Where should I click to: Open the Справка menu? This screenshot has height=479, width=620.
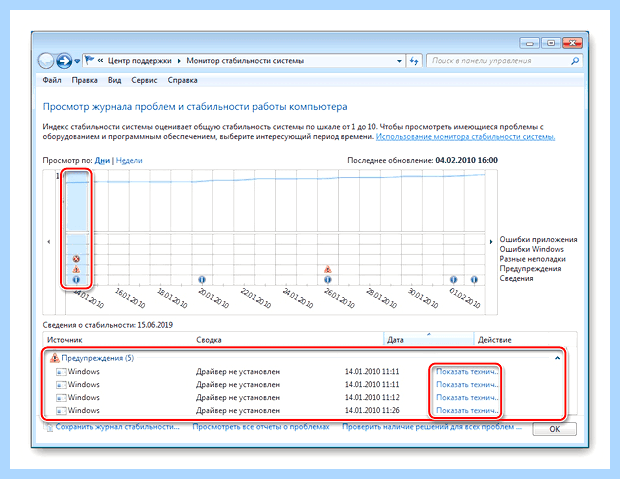182,80
